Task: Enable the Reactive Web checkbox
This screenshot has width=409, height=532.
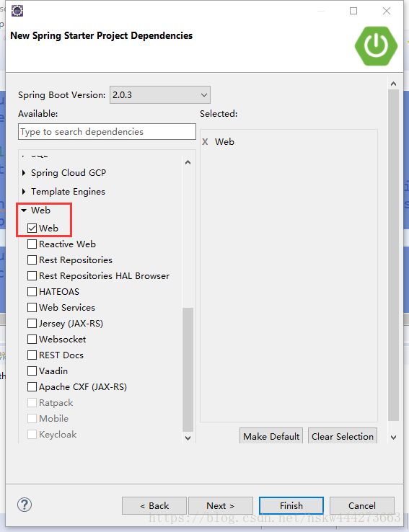Action: (32, 244)
